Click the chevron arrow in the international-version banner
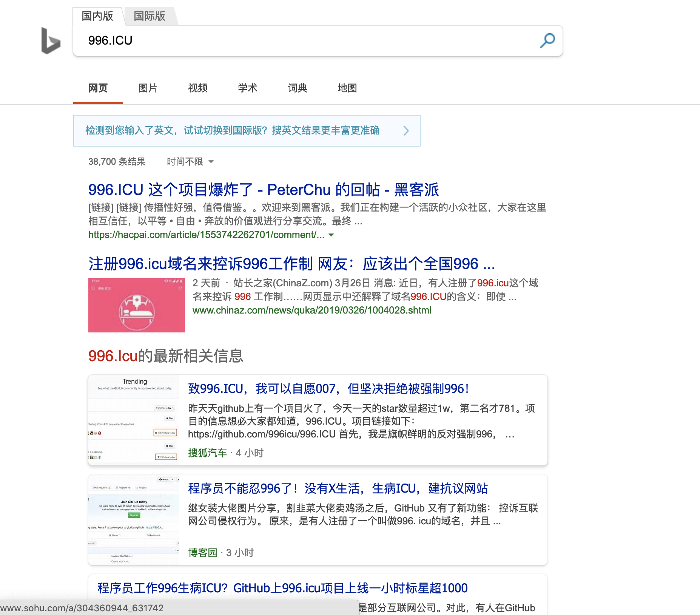 [406, 131]
